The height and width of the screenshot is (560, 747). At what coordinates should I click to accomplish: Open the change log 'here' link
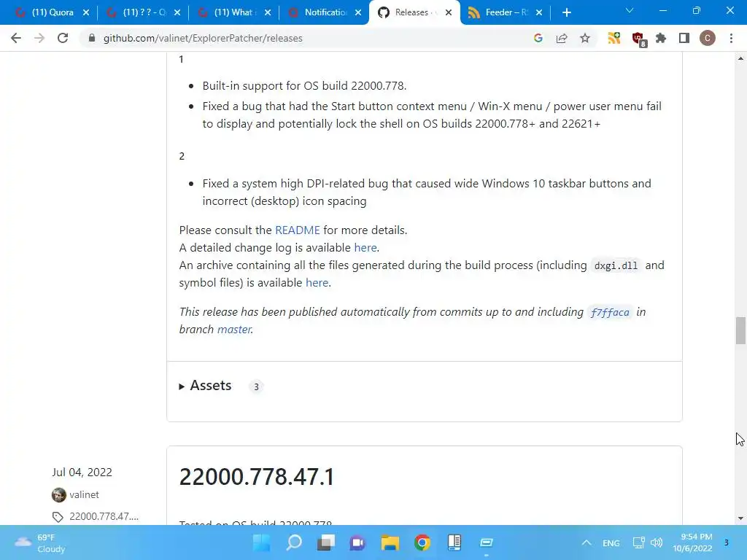365,248
